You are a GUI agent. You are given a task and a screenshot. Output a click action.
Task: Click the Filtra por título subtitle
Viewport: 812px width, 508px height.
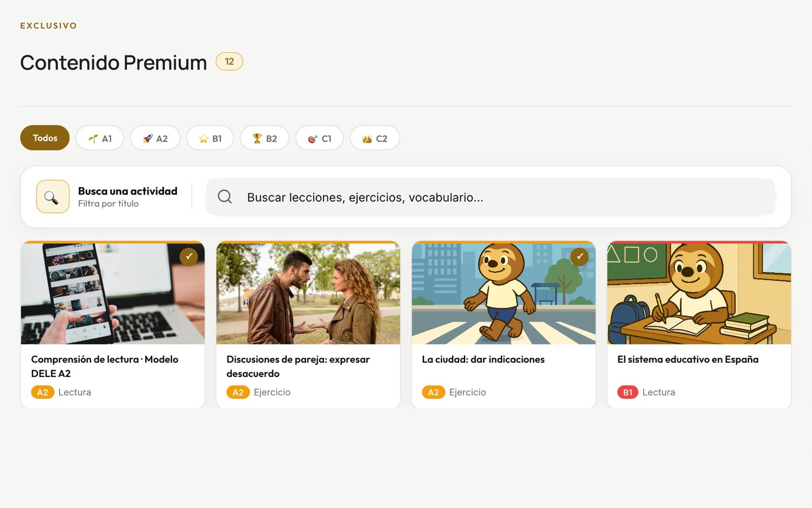coord(108,204)
